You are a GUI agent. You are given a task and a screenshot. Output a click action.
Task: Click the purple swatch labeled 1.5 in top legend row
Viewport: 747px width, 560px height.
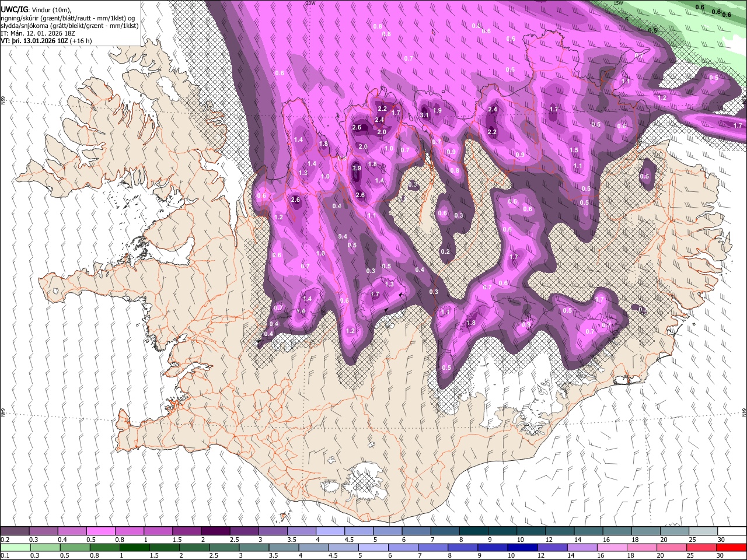(x=187, y=531)
